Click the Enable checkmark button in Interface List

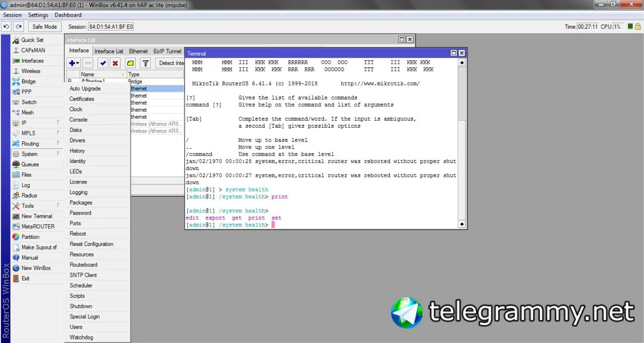[x=103, y=63]
